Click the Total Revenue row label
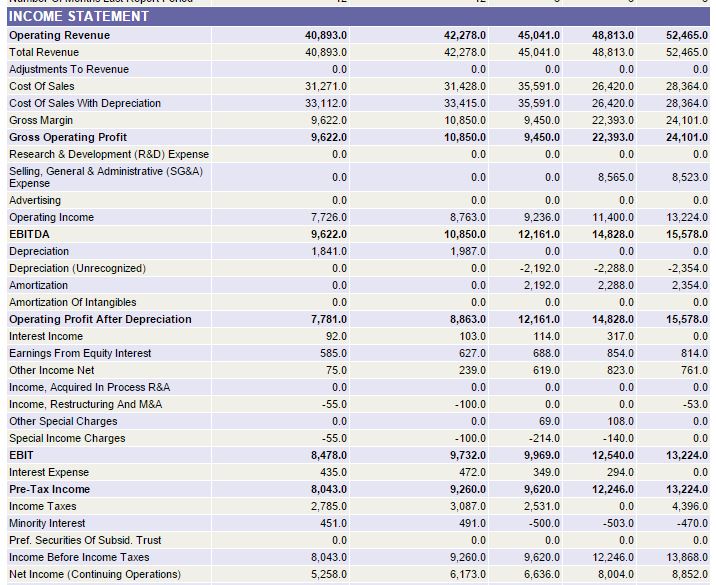716x585 pixels. tap(44, 52)
